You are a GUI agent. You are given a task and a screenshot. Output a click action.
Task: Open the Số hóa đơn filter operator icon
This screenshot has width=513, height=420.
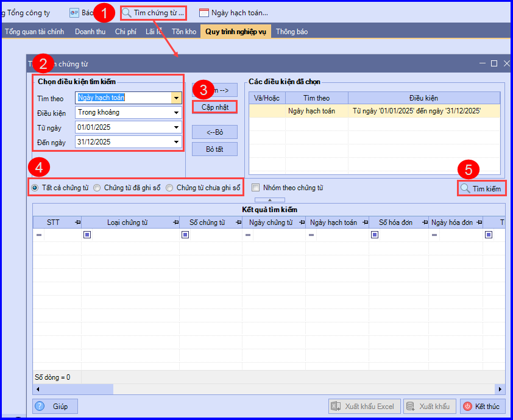click(x=375, y=235)
